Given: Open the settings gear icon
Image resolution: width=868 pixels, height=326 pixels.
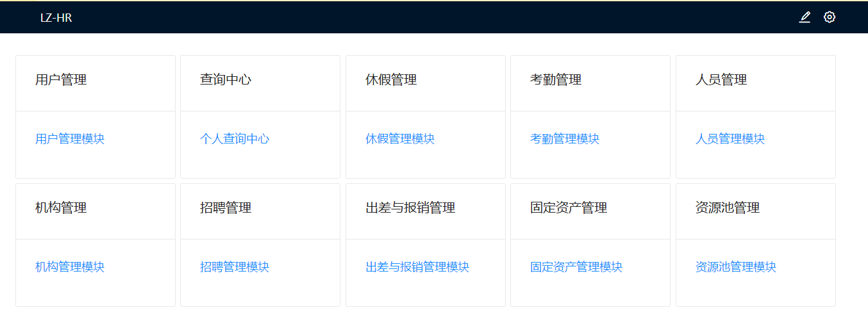Looking at the screenshot, I should coord(830,17).
